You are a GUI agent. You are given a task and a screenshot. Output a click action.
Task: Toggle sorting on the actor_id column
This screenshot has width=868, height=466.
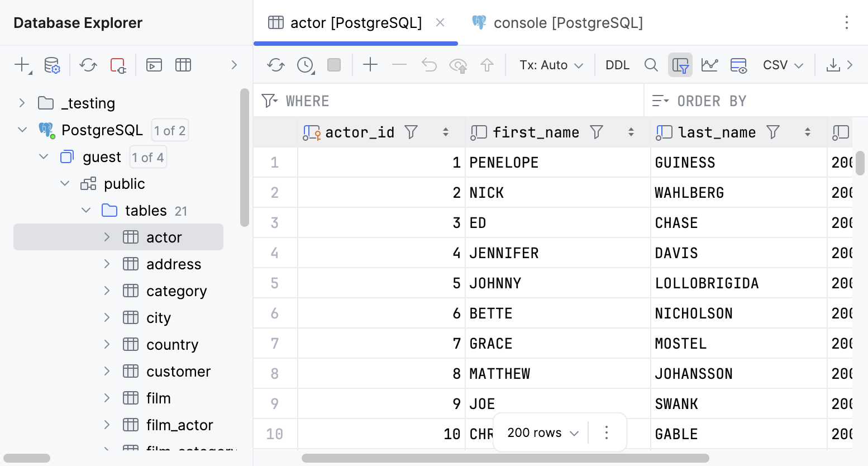(x=446, y=132)
